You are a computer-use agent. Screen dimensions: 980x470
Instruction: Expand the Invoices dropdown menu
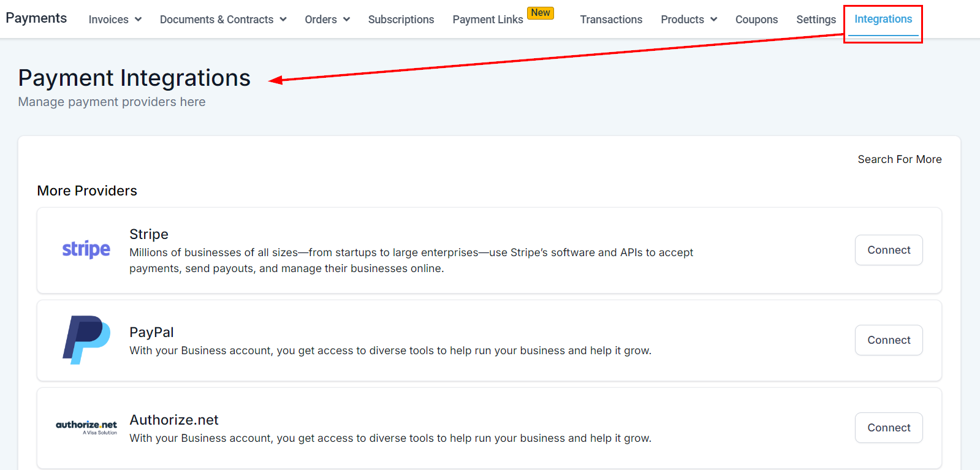coord(115,20)
